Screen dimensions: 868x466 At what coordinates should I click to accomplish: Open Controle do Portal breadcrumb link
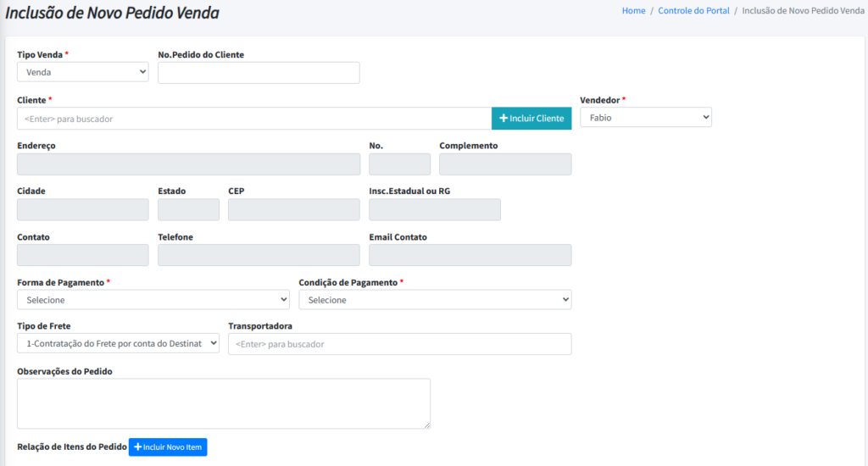693,10
